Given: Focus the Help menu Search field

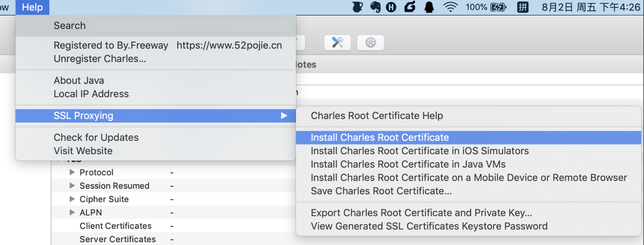Looking at the screenshot, I should point(193,25).
